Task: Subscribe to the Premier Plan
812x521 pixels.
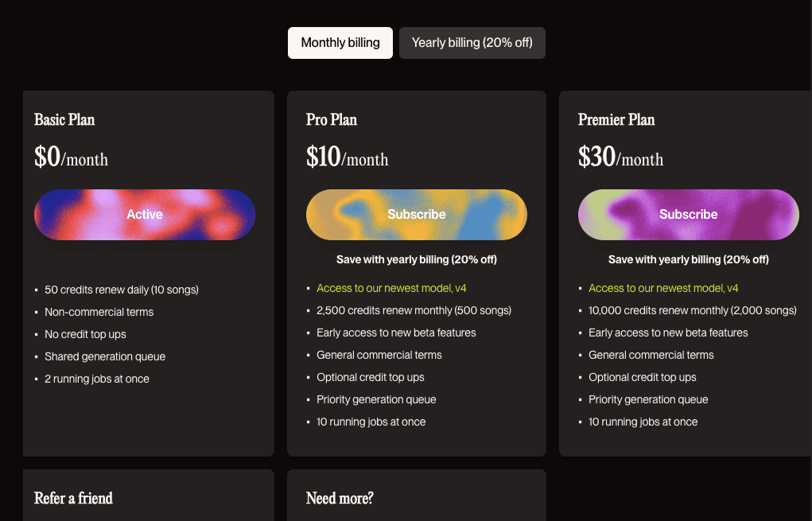Action: pos(688,215)
